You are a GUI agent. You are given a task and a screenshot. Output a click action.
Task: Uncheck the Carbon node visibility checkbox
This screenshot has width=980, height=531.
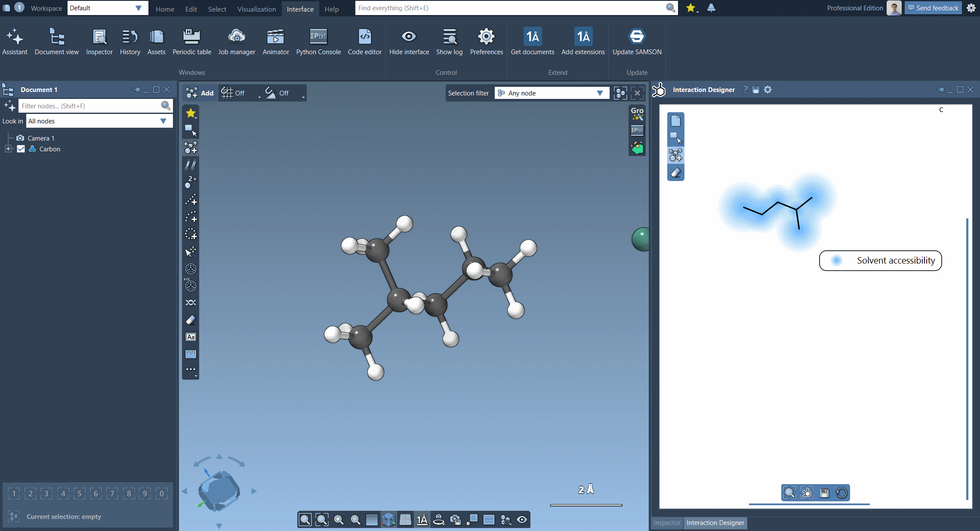coord(21,149)
